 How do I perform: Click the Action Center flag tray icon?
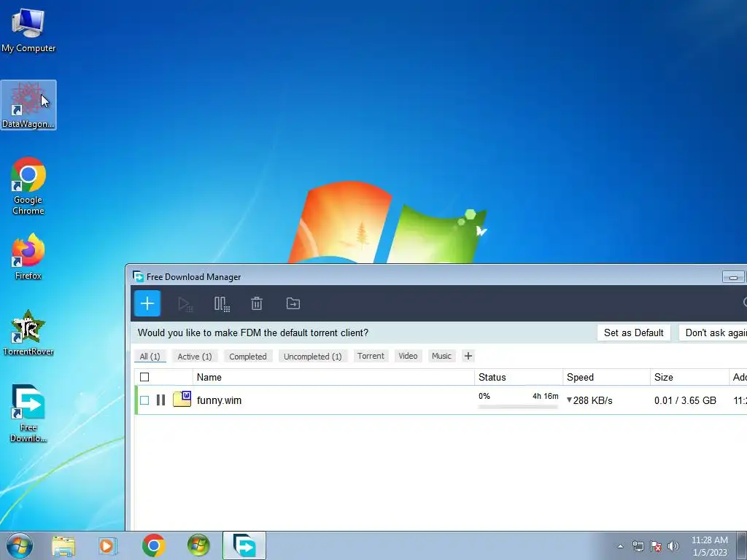[656, 546]
